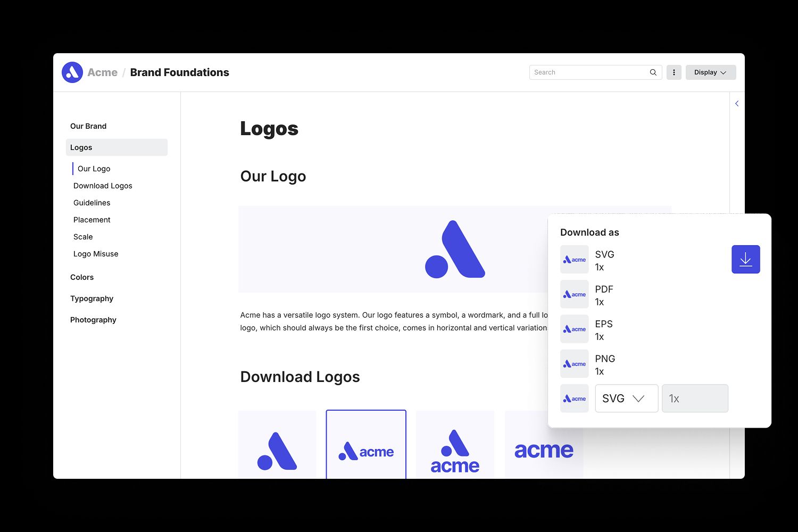Select the horizontal acme lockup thumbnail
Screen dimensions: 798x532
coord(365,451)
